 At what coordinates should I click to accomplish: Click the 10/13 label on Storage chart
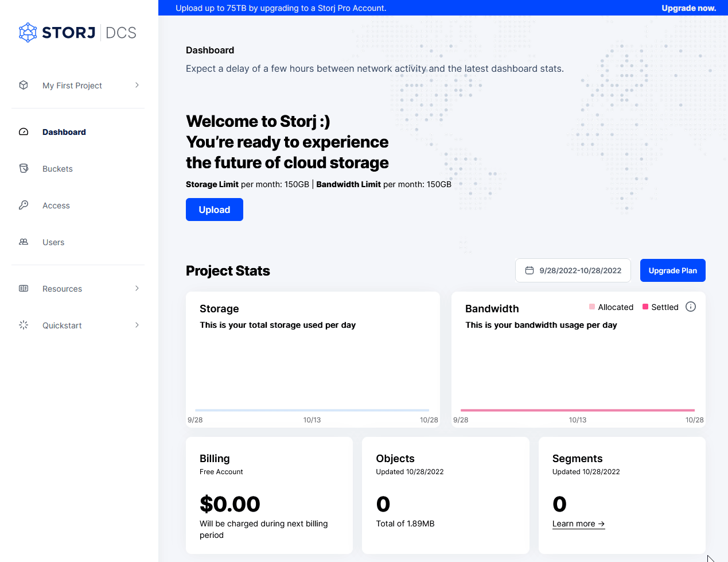(312, 420)
